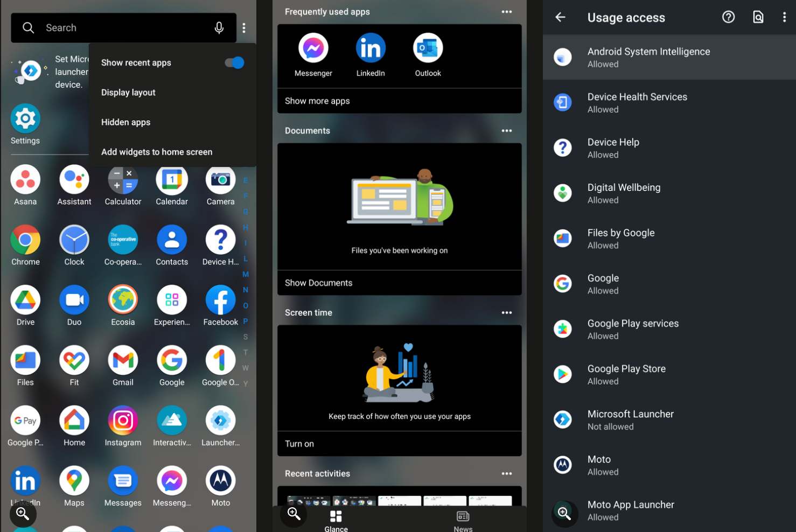
Task: Tap Turn on for Screen time
Action: point(400,444)
